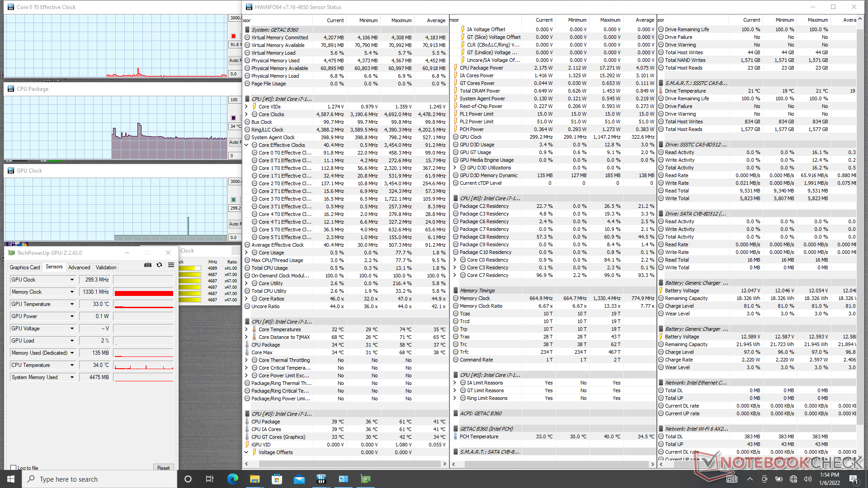Screen dimensions: 868x488
Task: Click the CPU Package power lightning icon
Action: 455,68
